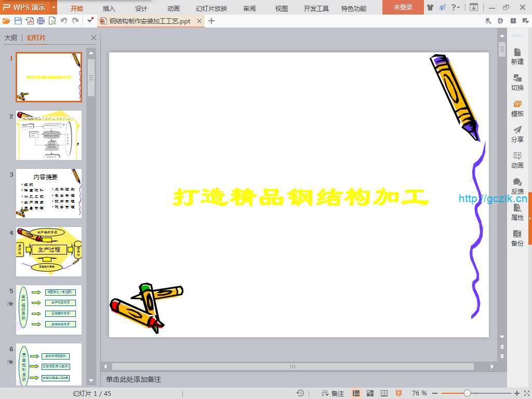Toggle the 备注 notes pane in status bar

pyautogui.click(x=333, y=393)
